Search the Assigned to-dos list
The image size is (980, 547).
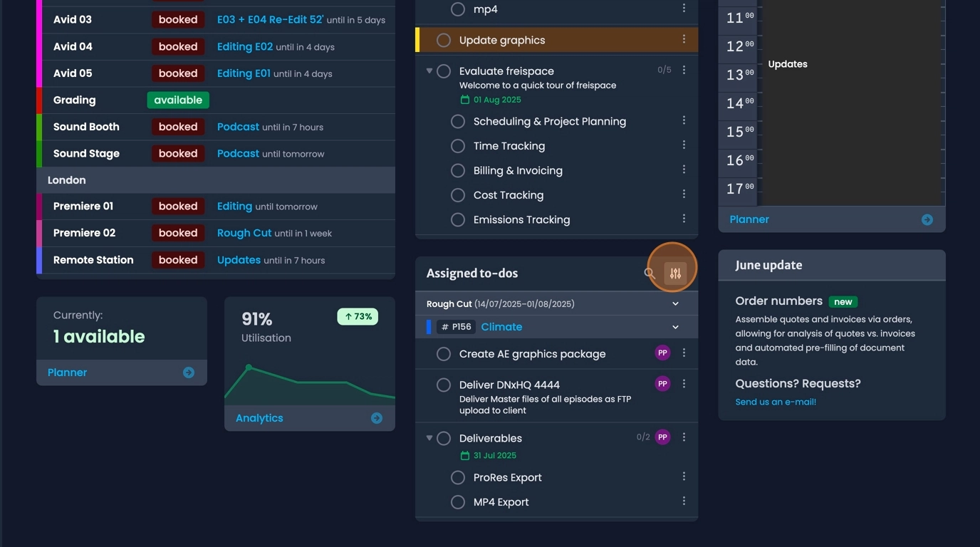(649, 273)
